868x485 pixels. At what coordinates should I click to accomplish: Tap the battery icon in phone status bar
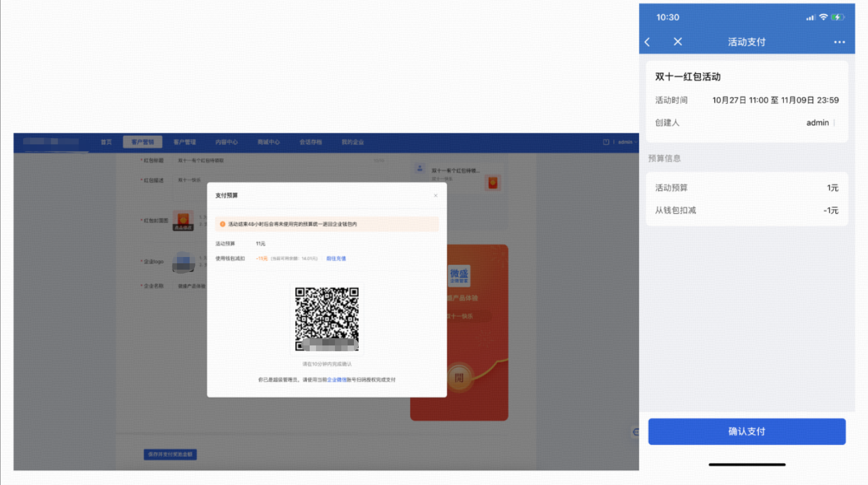837,17
